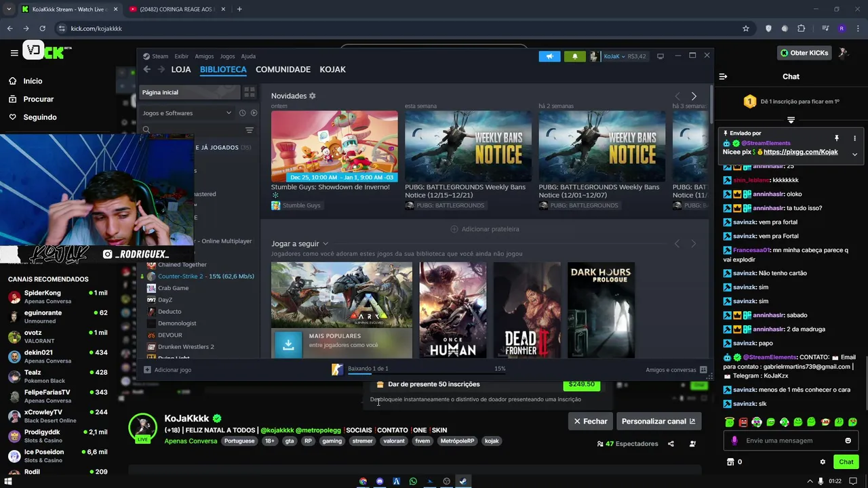Click the moderator user icon beside share
Viewport: 868px width, 488px height.
692,444
